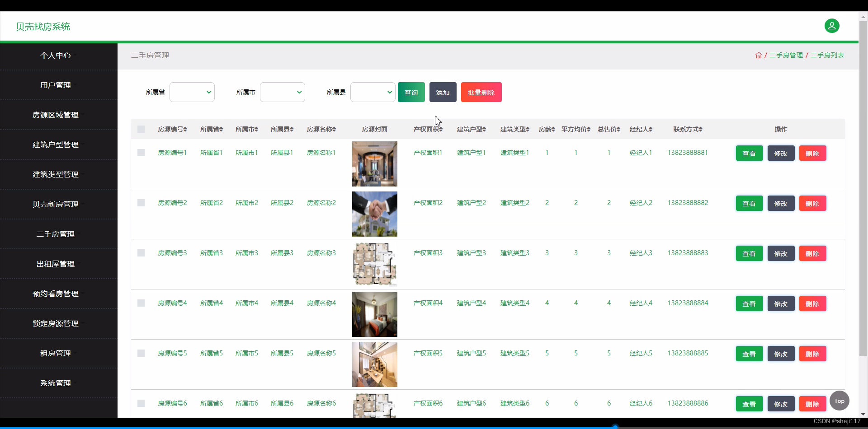
Task: Toggle the select-all header checkbox
Action: tap(141, 129)
